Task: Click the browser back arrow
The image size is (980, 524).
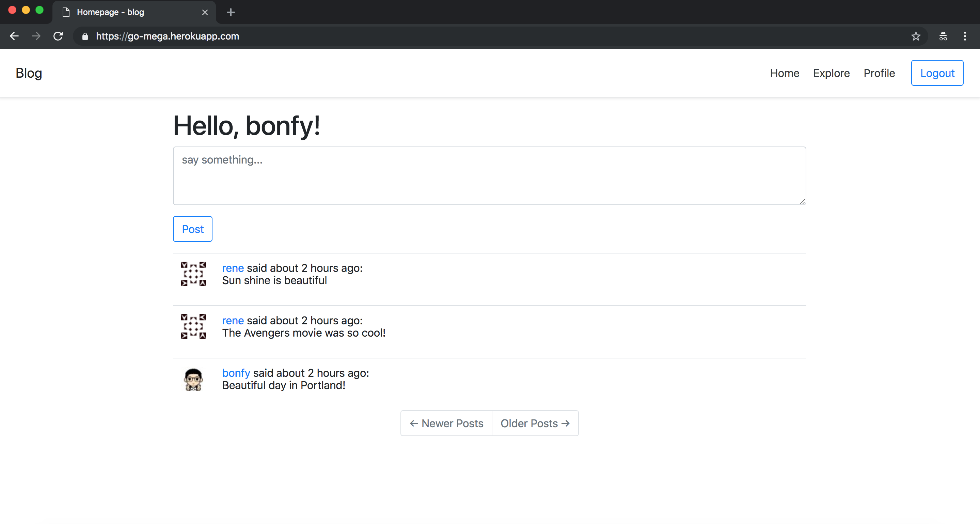Action: tap(14, 36)
